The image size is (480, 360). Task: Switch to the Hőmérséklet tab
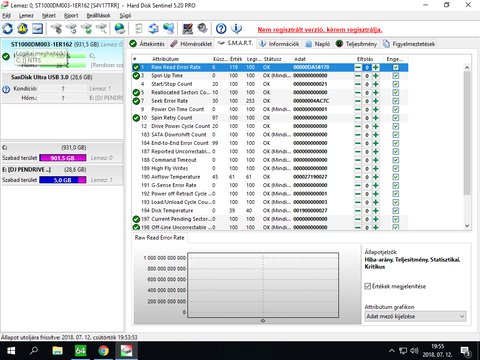point(191,44)
